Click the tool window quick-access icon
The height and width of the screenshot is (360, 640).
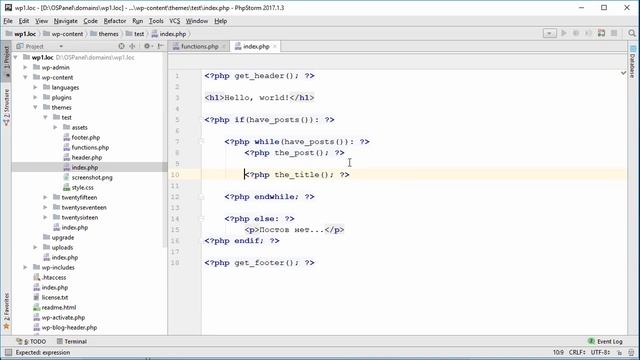point(8,352)
